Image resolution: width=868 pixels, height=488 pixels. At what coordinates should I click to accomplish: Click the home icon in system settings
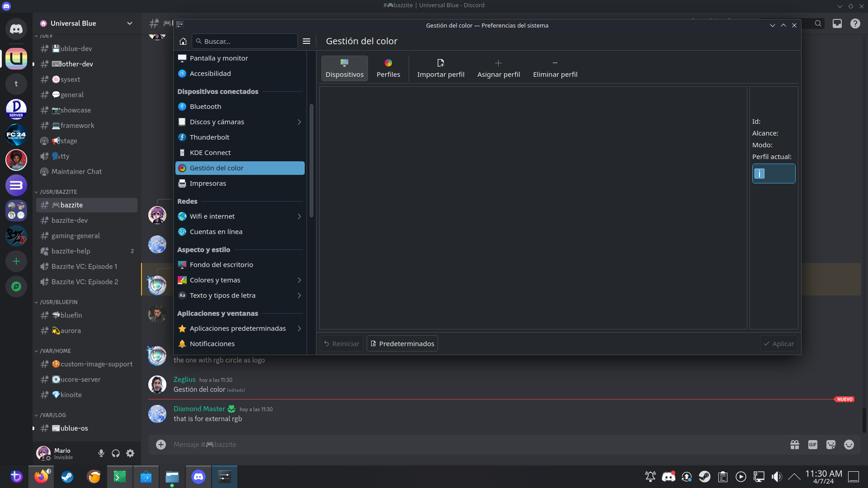point(183,41)
